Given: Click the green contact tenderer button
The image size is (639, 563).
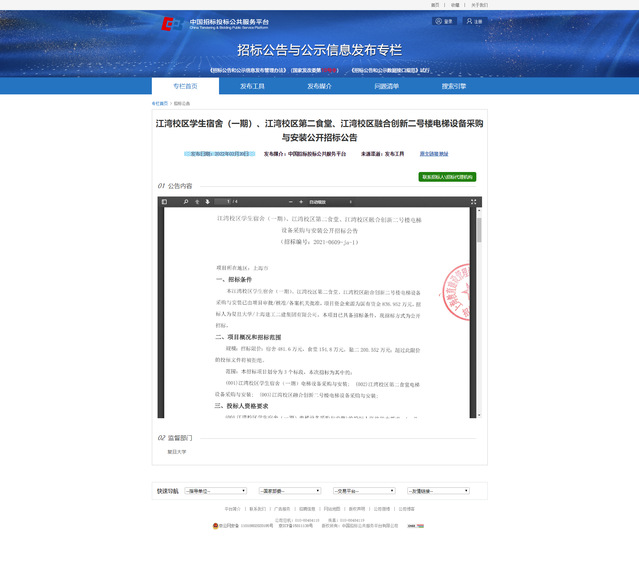Looking at the screenshot, I should (x=447, y=177).
